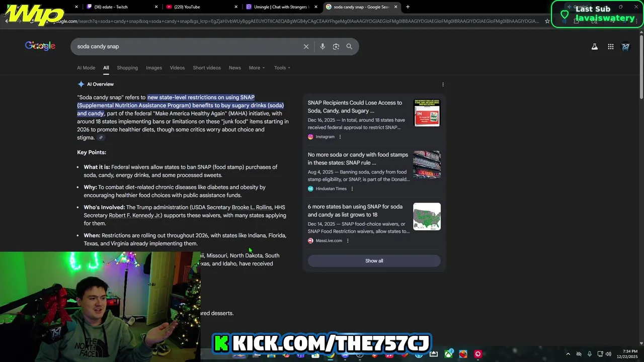The height and width of the screenshot is (362, 644).
Task: Select the AI Mode search tab
Action: (x=86, y=68)
